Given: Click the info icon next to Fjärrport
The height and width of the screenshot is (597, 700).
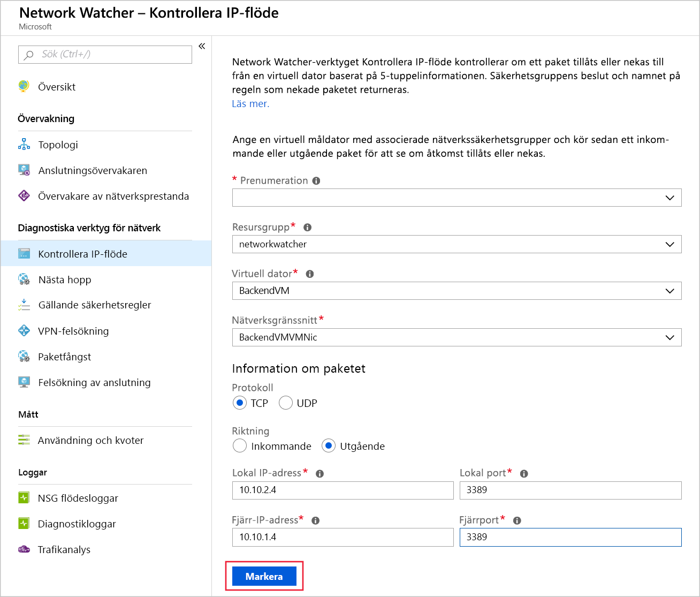Looking at the screenshot, I should click(517, 520).
